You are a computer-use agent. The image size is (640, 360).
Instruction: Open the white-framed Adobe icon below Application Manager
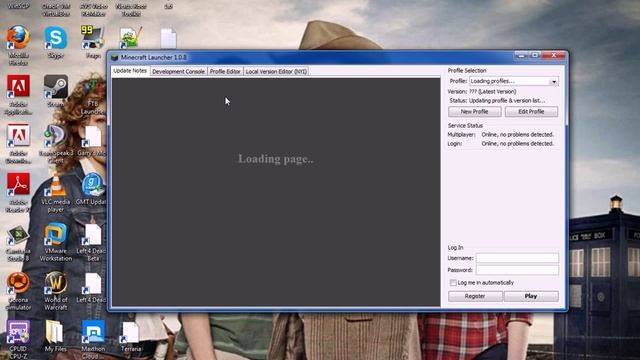pos(18,136)
